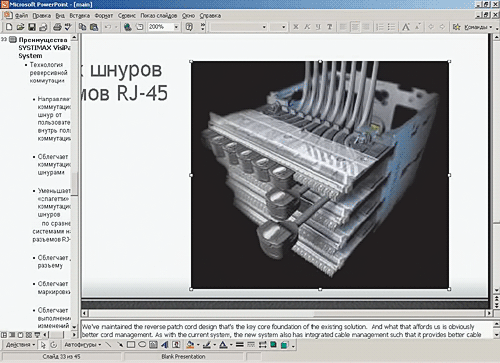Toggle center text alignment
Viewport: 500px width, 363px height.
tap(355, 27)
